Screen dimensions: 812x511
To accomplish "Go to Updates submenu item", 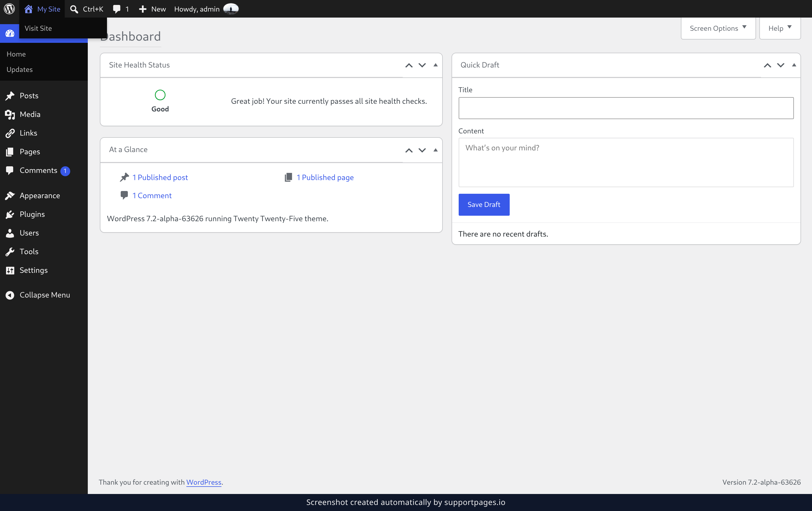I will tap(19, 69).
